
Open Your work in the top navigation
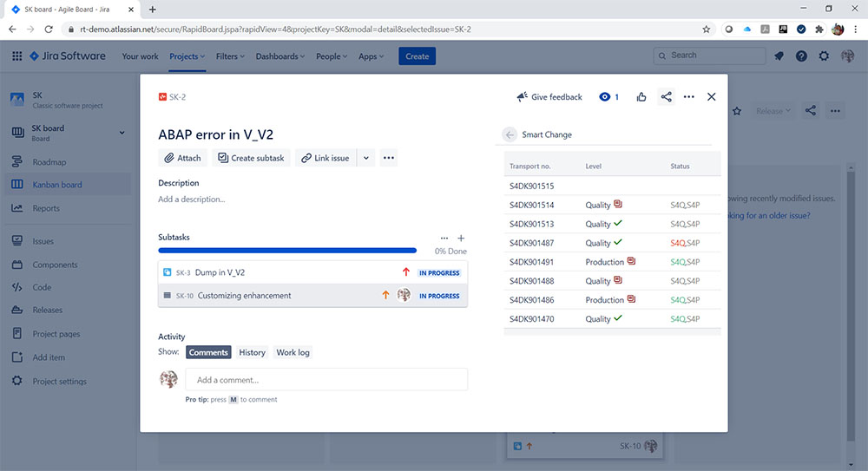click(x=140, y=56)
